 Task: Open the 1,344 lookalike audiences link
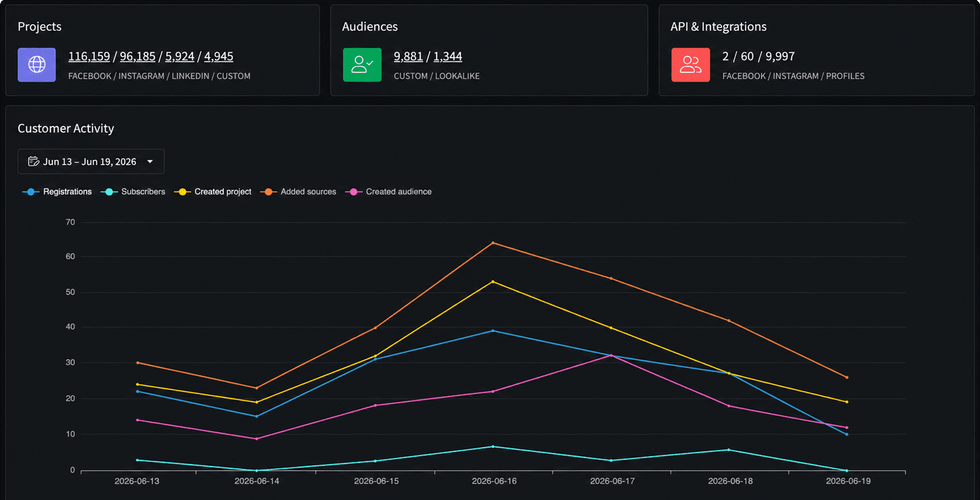448,57
